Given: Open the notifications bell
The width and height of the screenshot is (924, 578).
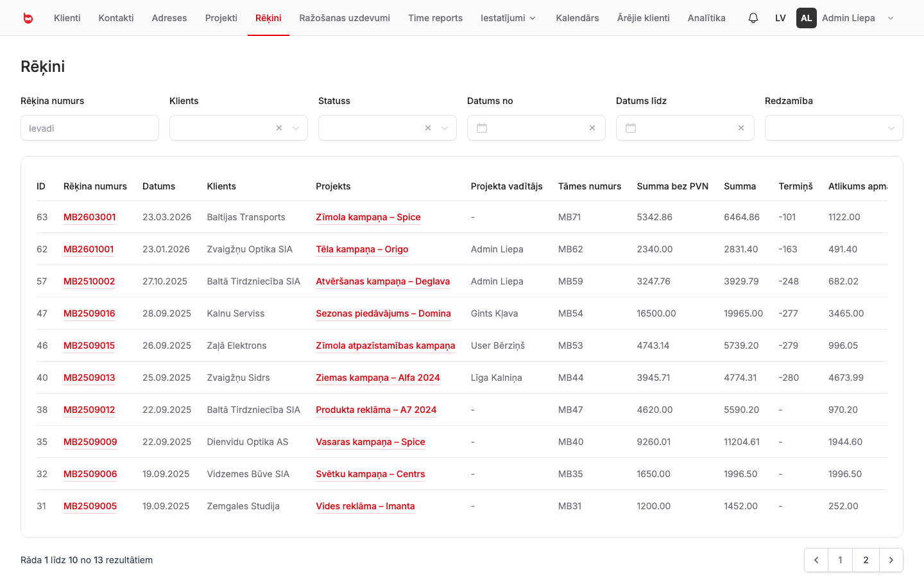Looking at the screenshot, I should click(x=753, y=18).
